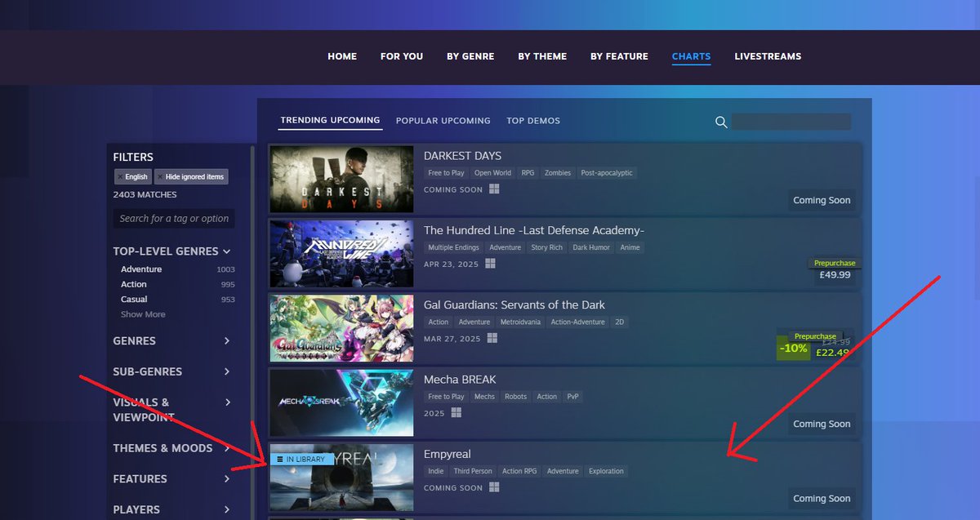
Task: Click the search magnifier icon
Action: pyautogui.click(x=721, y=122)
